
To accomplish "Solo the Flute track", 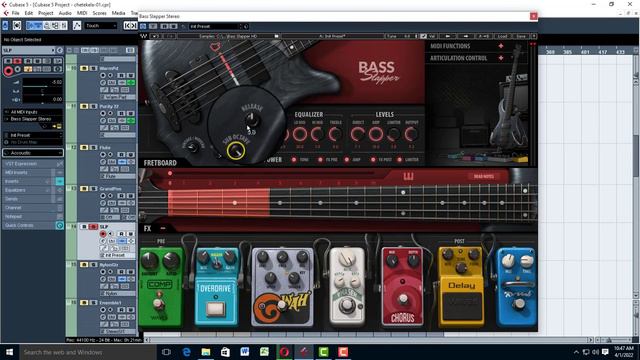I will 93,147.
